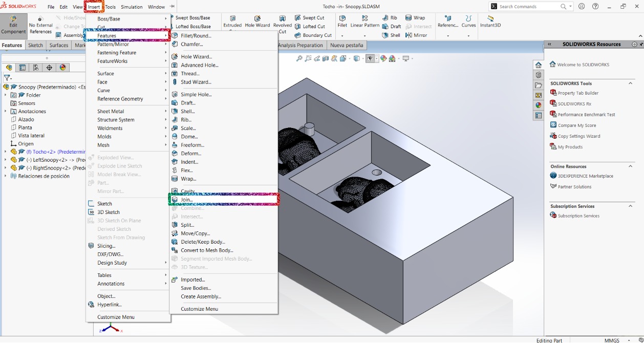This screenshot has width=644, height=343.
Task: Expand the Folder tree node
Action: 6,95
